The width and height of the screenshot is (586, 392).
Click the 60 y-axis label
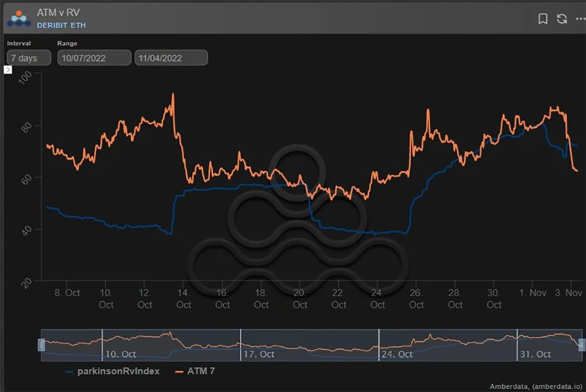click(x=26, y=179)
